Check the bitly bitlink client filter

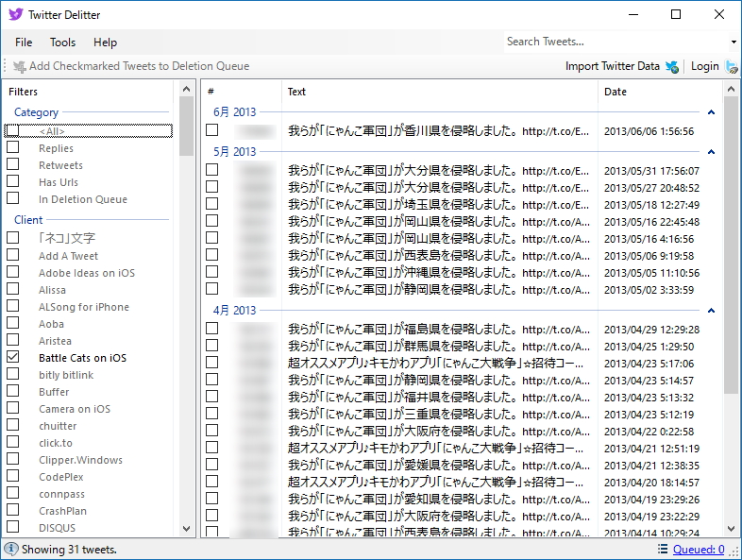[x=13, y=374]
